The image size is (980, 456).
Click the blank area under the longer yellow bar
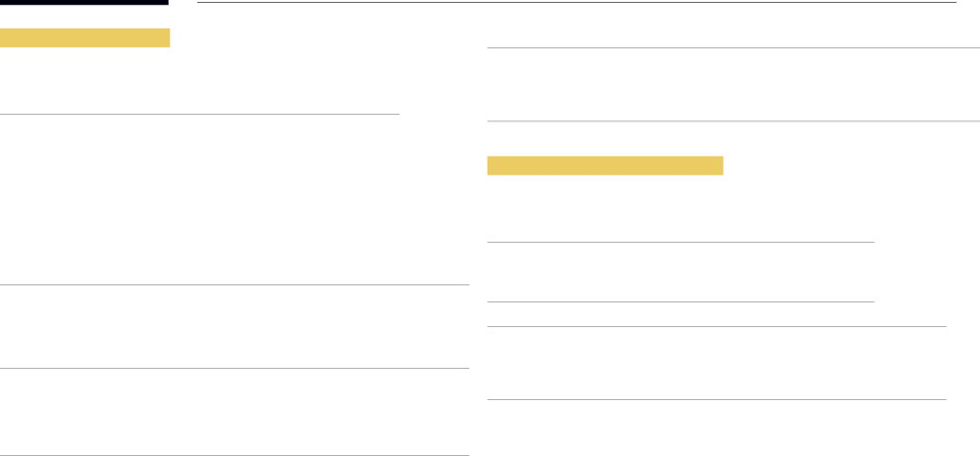click(x=680, y=227)
